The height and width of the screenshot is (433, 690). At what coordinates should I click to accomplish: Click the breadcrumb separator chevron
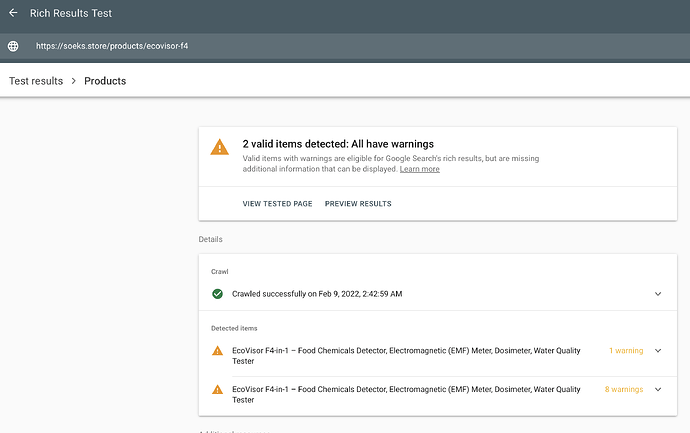click(74, 81)
